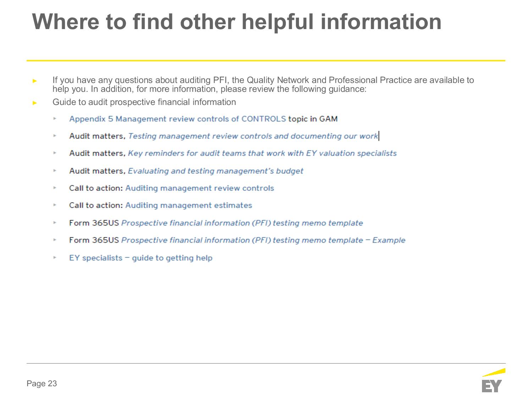532x399 pixels.
Task: Open the 'Auditing management estimates' link
Action: pos(189,205)
